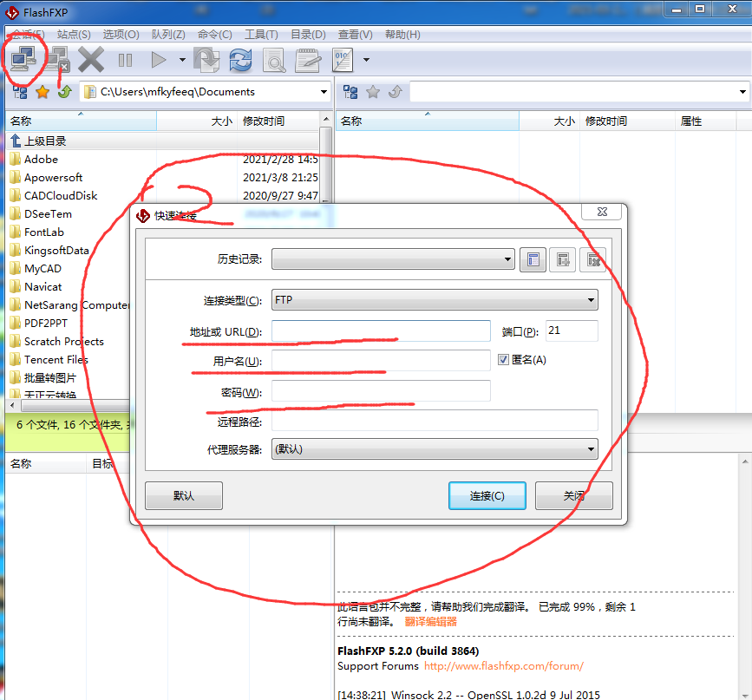The image size is (752, 700).
Task: Expand the remote pane path dropdown
Action: tap(742, 92)
